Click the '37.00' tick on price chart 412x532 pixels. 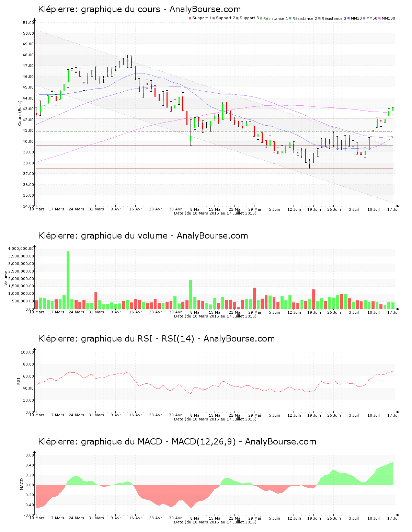click(28, 174)
